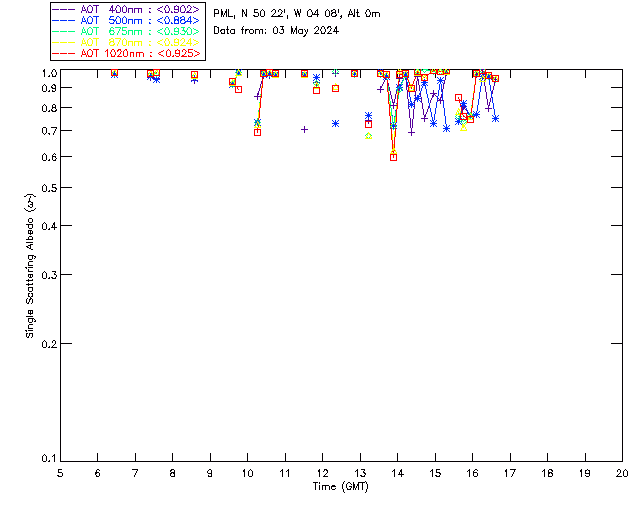Click the y-axis label 0.1
640x512 pixels.
(x=49, y=459)
